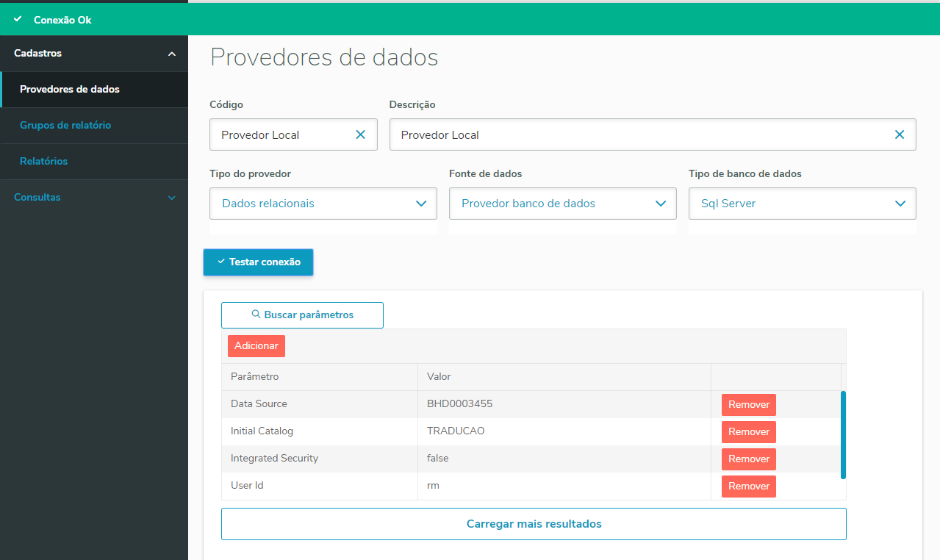The height and width of the screenshot is (560, 940).
Task: Click the Provedores de dados page heading
Action: pyautogui.click(x=324, y=57)
